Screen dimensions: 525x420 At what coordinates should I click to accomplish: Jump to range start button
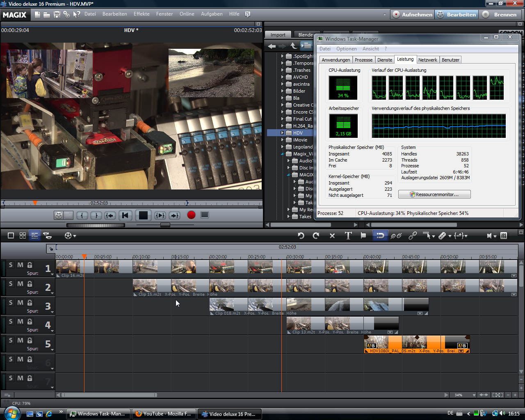point(110,215)
